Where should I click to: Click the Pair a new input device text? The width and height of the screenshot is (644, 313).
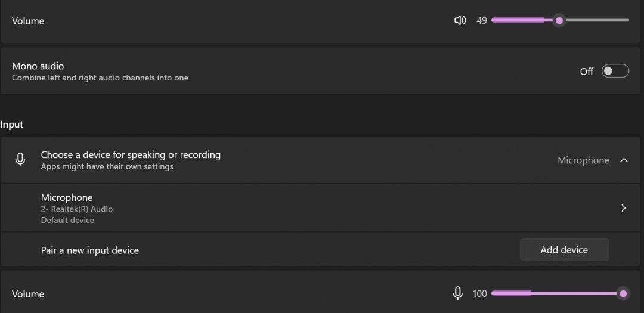[x=90, y=250]
